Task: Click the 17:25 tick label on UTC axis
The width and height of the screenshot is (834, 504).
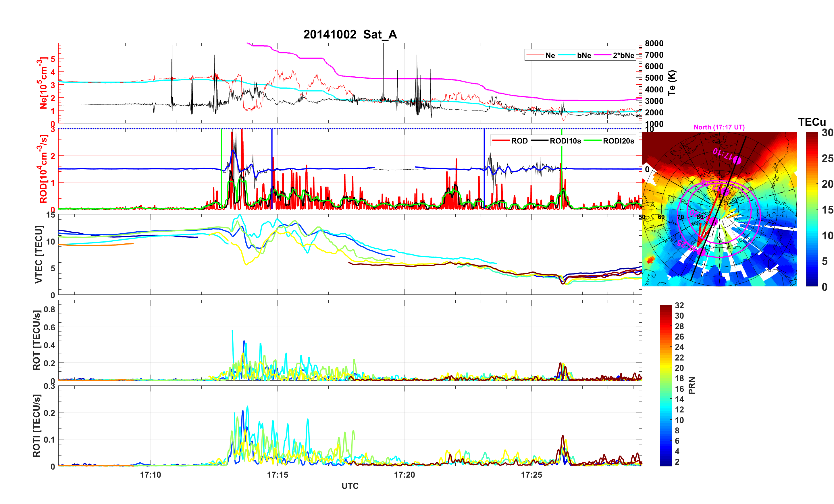Action: tap(531, 475)
